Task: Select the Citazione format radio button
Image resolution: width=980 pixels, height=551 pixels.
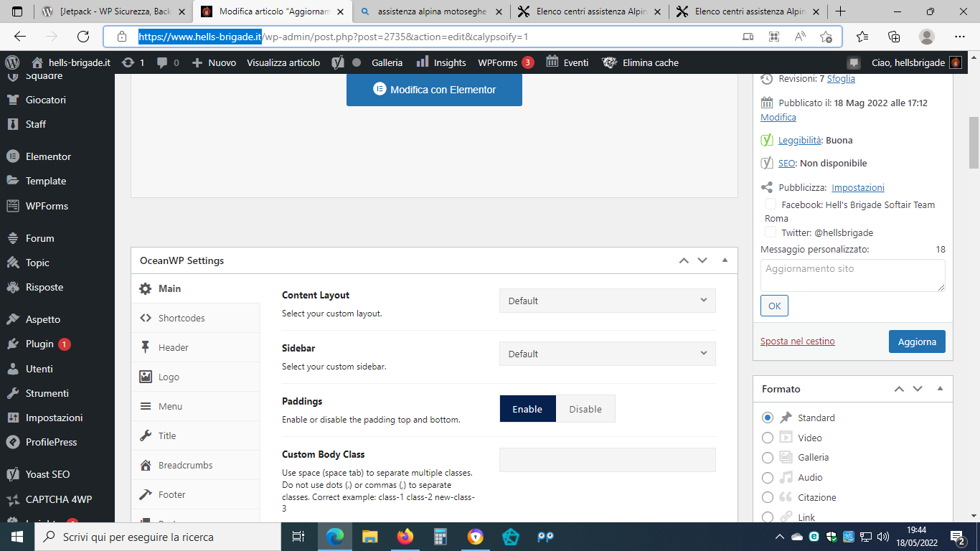Action: (768, 497)
